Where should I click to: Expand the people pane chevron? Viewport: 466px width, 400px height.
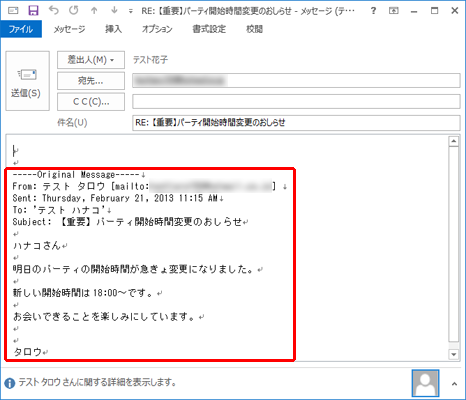point(454,384)
